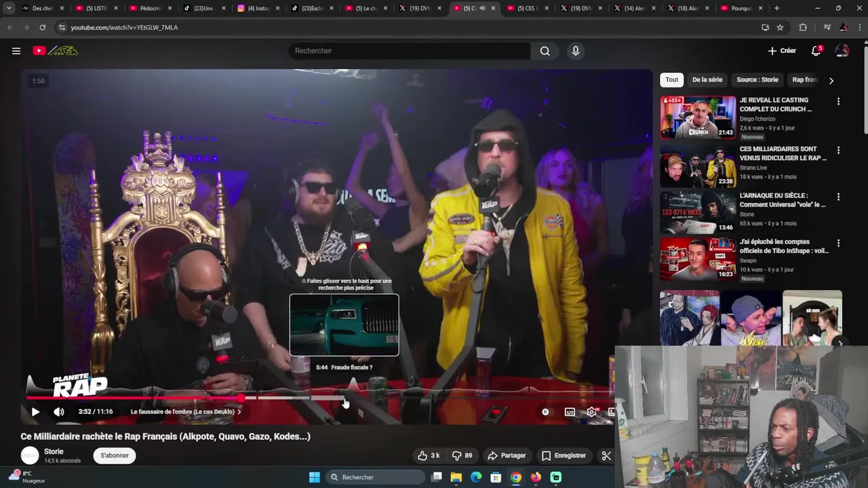Image resolution: width=868 pixels, height=488 pixels.
Task: Go back in Chrome
Action: 9,27
